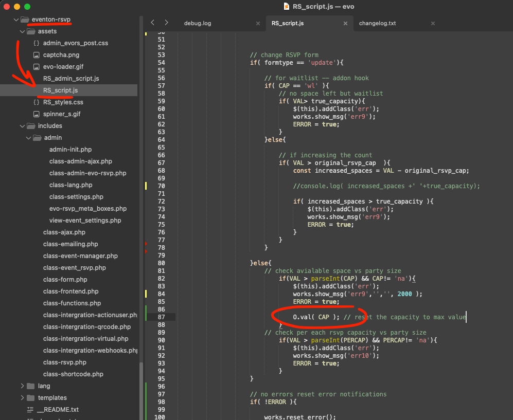Open class-form.php file

click(x=65, y=280)
